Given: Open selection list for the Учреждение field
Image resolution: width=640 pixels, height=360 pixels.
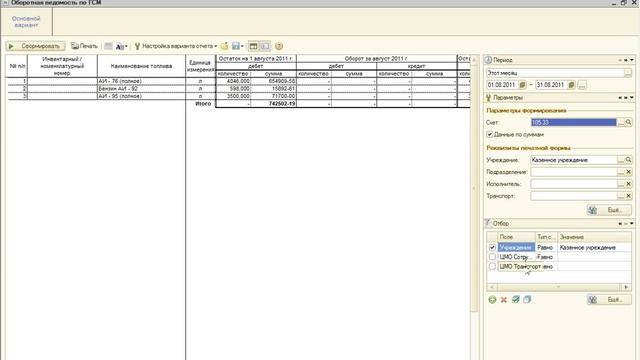Looking at the screenshot, I should (x=621, y=160).
